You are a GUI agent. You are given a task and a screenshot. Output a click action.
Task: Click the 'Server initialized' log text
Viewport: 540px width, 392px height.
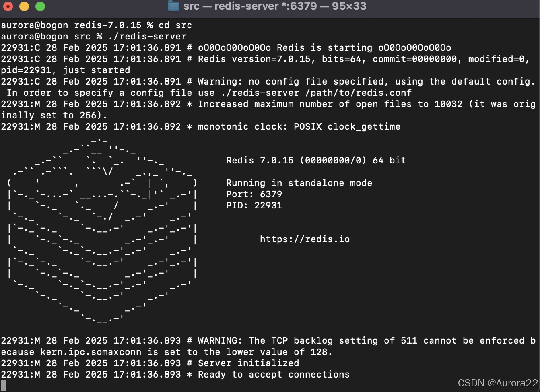click(248, 363)
